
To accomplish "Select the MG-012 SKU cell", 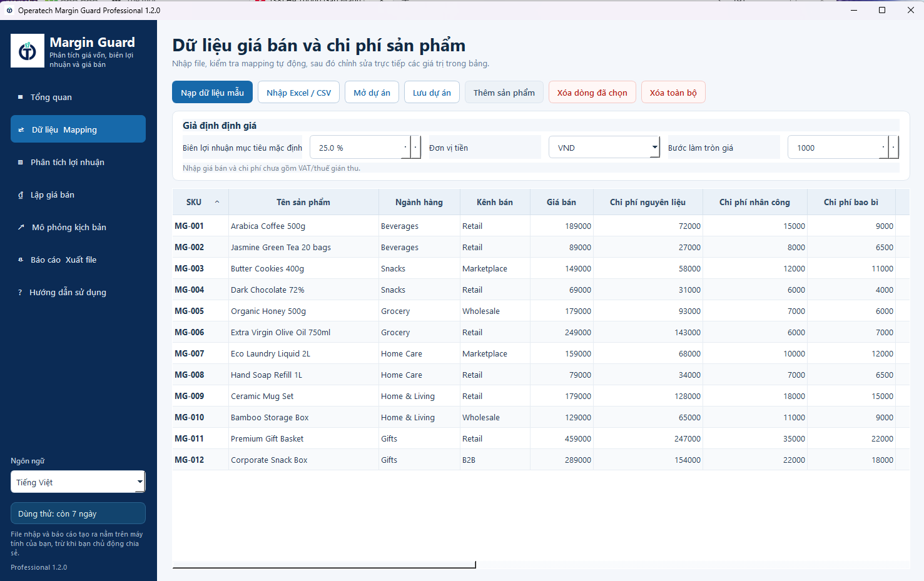I will click(x=201, y=460).
